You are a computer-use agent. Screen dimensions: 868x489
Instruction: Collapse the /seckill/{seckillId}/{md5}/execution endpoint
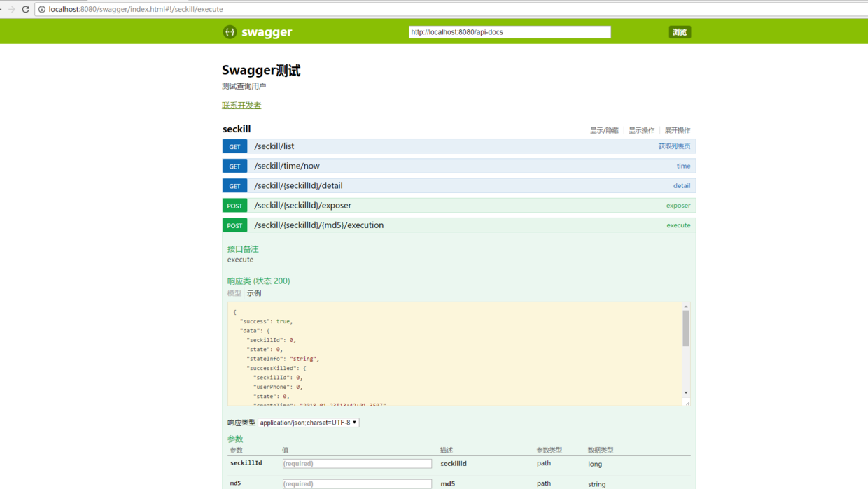coord(318,225)
